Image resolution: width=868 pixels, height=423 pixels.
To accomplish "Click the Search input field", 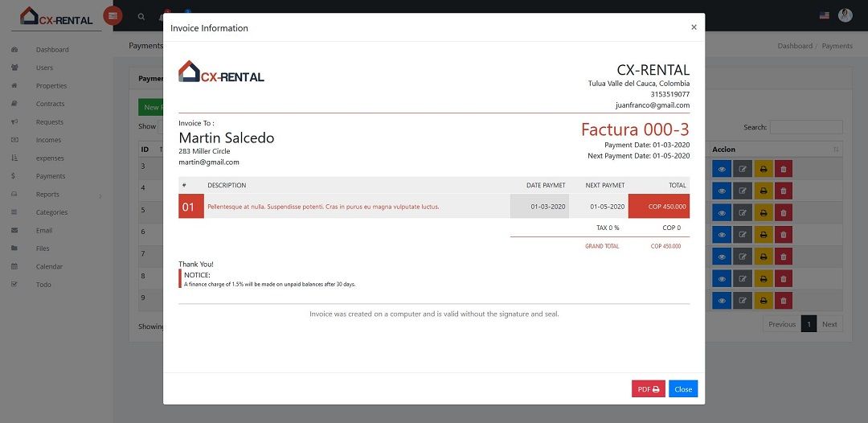I will [x=806, y=127].
